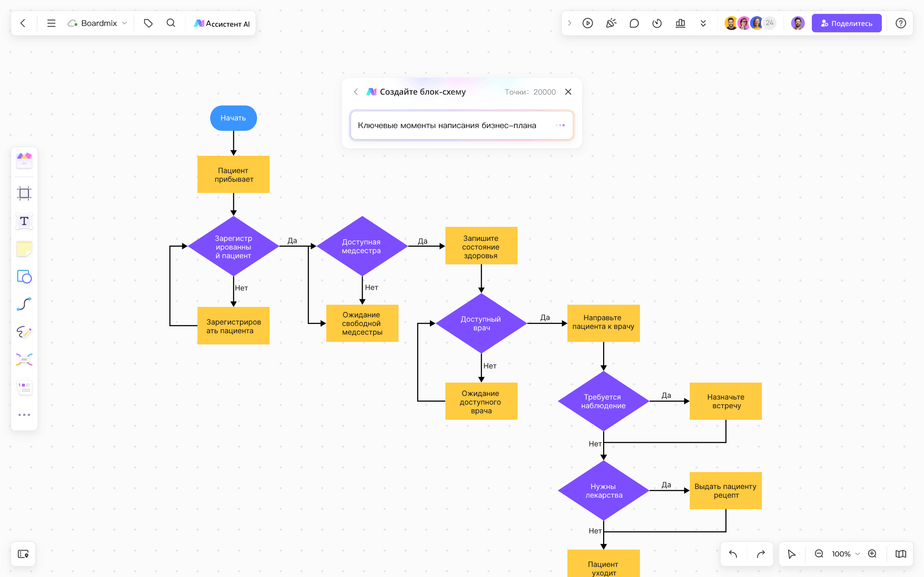Click the purple Поделитесь share button
The height and width of the screenshot is (577, 924).
[x=846, y=23]
